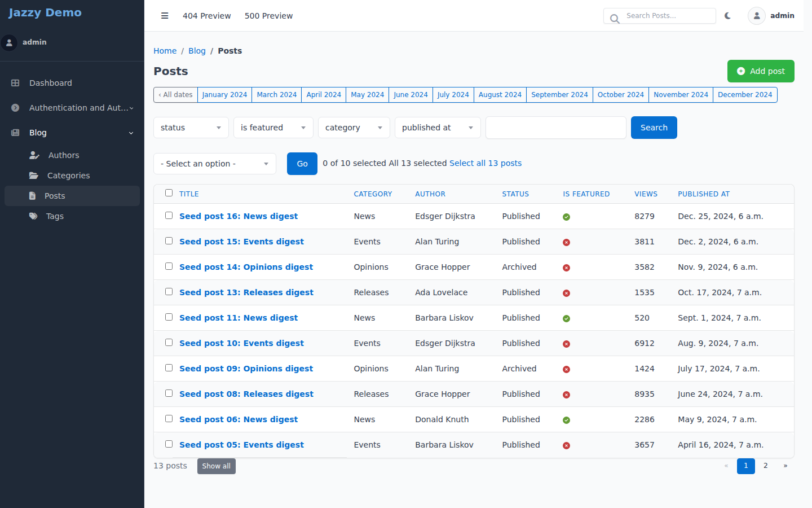Open the status filter dropdown
This screenshot has height=508, width=812.
tap(191, 128)
